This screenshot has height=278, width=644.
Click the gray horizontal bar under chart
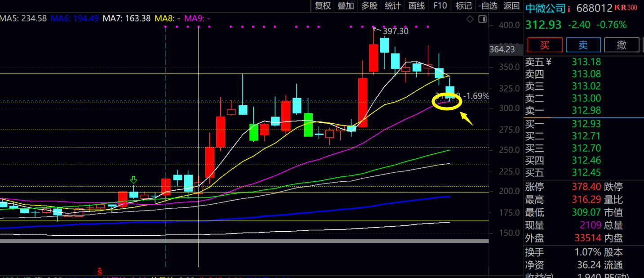point(244,241)
